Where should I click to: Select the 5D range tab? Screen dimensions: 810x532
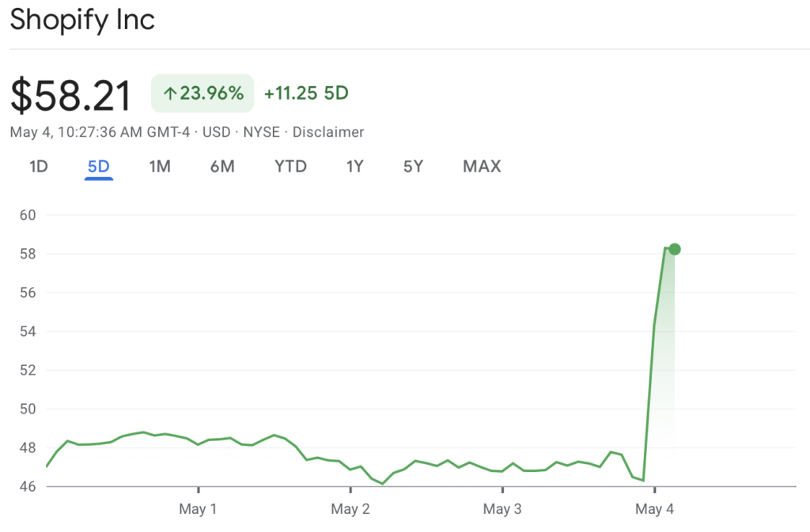[x=99, y=166]
